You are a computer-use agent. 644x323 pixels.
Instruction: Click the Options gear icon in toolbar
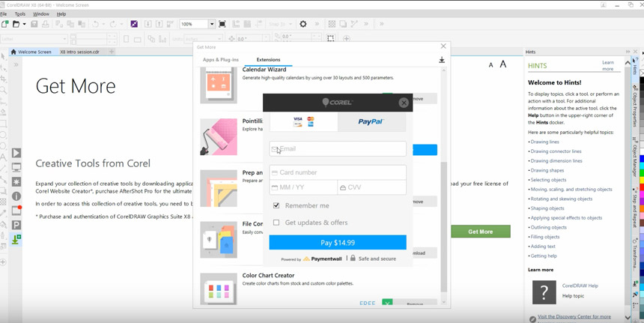tap(303, 24)
